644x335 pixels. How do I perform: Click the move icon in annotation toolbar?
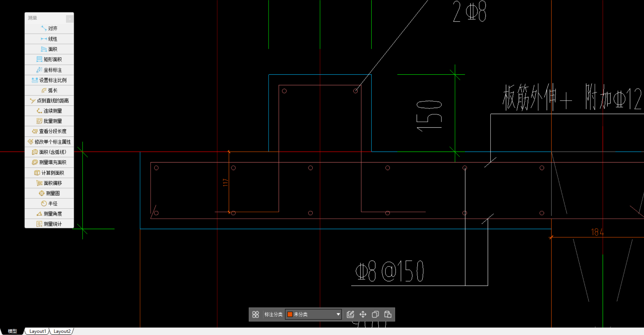pyautogui.click(x=363, y=314)
